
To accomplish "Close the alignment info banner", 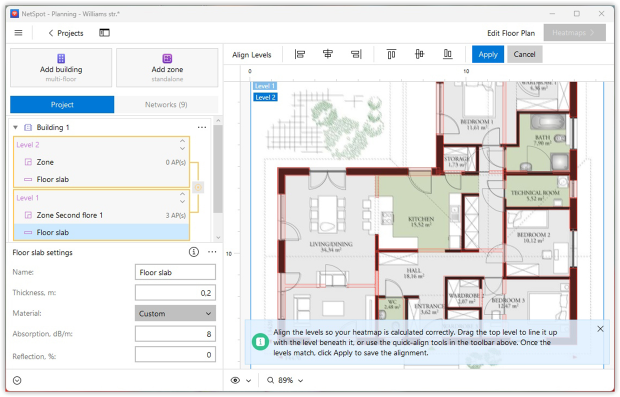I will tap(600, 329).
